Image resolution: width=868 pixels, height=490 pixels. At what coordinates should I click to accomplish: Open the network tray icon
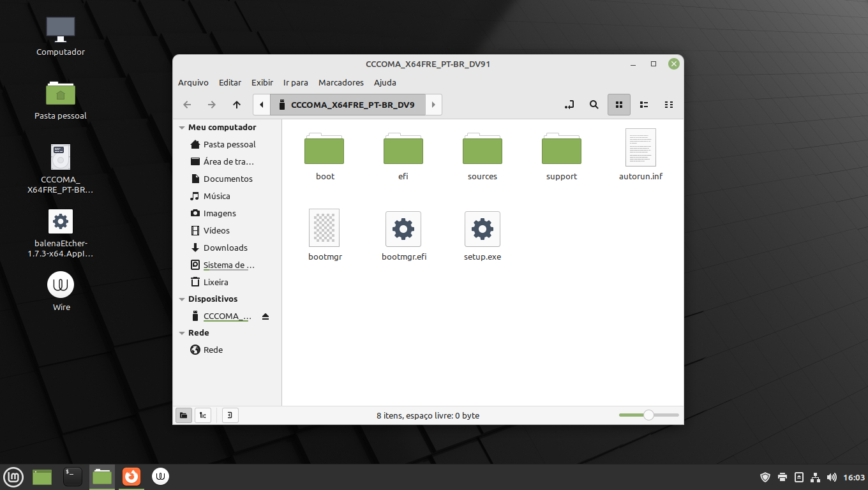815,477
